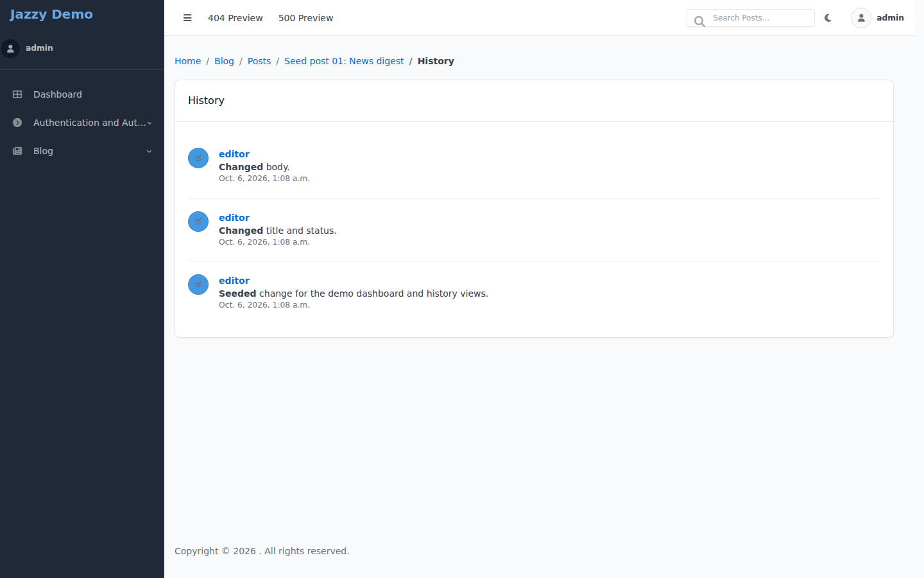Open the Blog sidebar section
The image size is (924, 578).
click(x=82, y=151)
